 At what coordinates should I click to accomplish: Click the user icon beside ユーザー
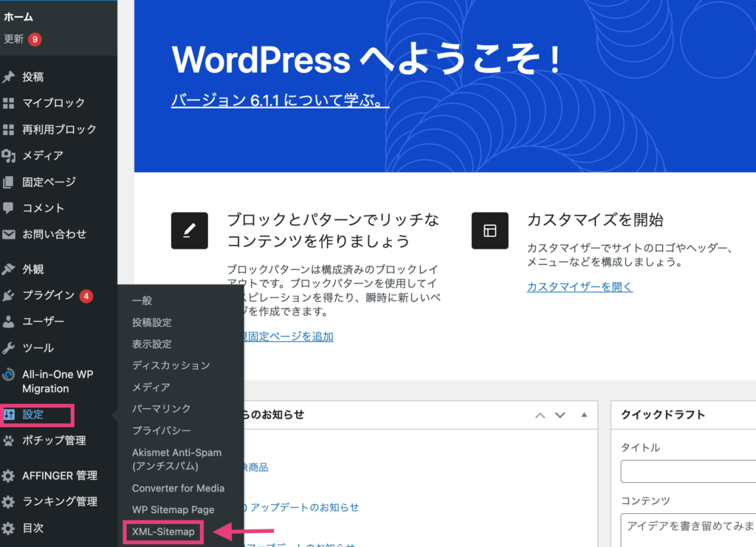tap(8, 321)
